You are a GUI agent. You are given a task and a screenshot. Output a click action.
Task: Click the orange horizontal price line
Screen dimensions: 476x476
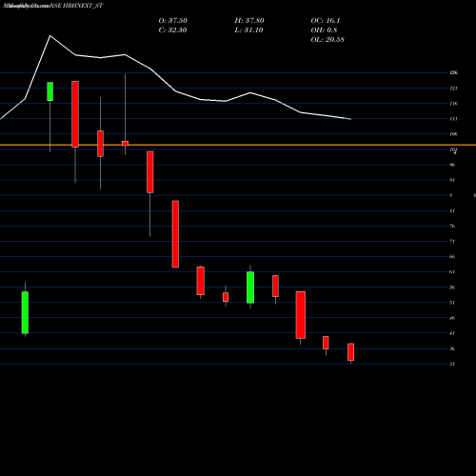click(238, 145)
